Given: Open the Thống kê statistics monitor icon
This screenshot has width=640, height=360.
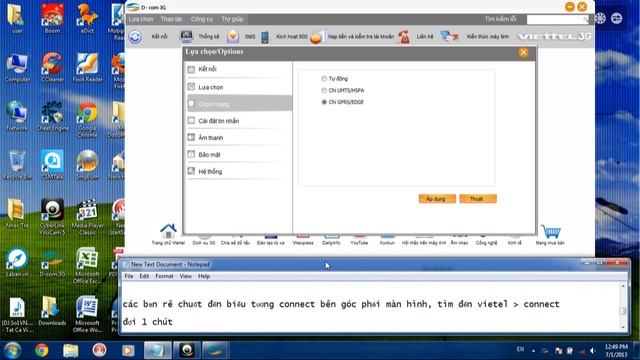Looking at the screenshot, I should pyautogui.click(x=187, y=36).
